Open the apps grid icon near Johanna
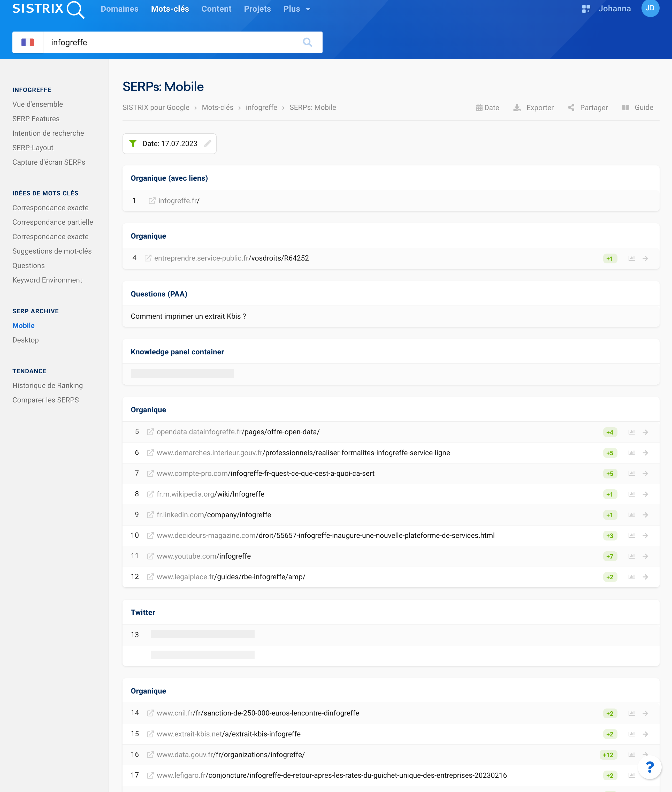The image size is (672, 792). coord(586,9)
